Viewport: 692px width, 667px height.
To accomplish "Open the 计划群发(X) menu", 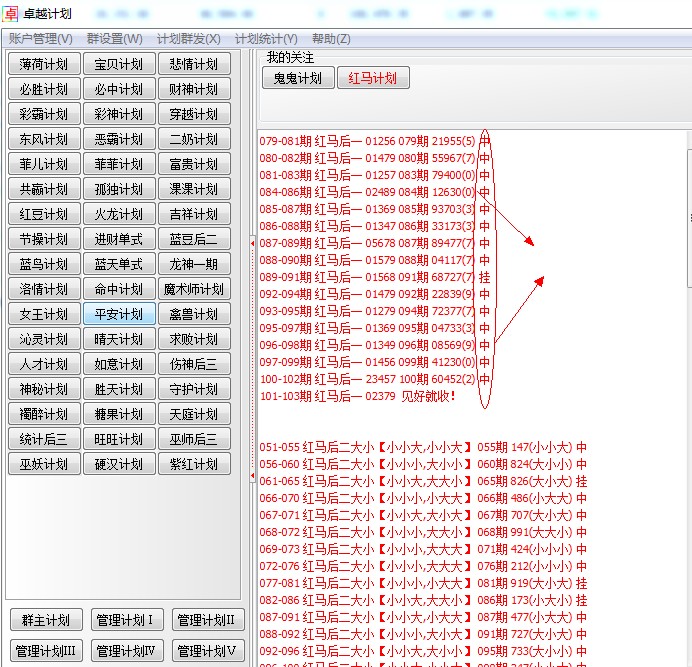I will pyautogui.click(x=188, y=39).
